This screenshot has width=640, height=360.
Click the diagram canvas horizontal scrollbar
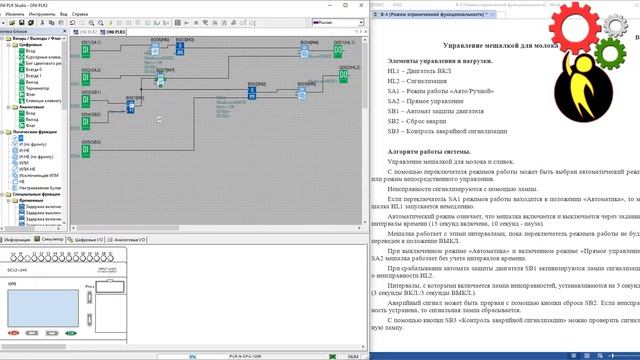tap(127, 228)
